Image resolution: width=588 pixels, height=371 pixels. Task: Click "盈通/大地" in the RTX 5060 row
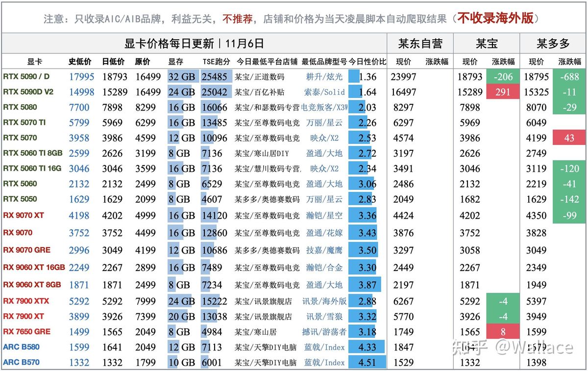click(x=324, y=184)
